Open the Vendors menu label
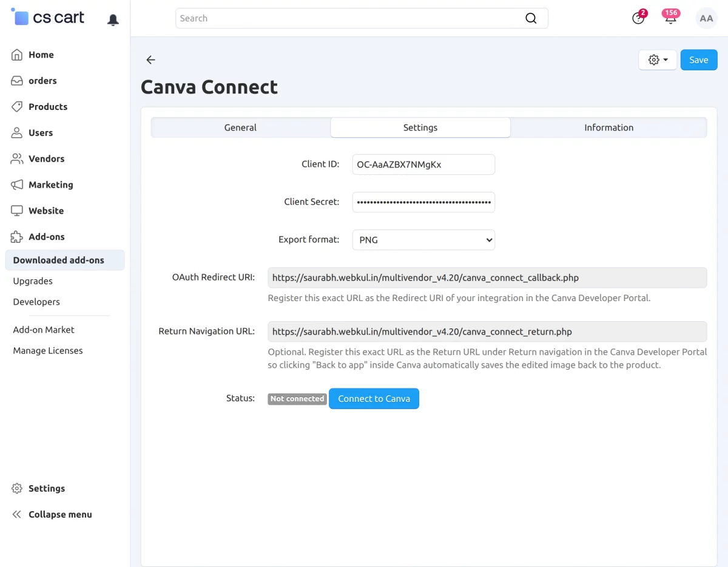The height and width of the screenshot is (567, 728). click(x=46, y=158)
